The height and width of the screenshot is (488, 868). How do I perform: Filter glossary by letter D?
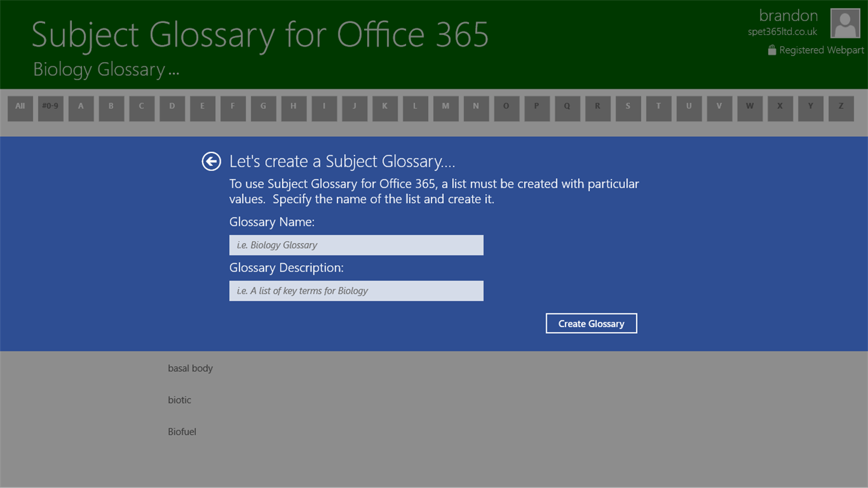point(172,109)
